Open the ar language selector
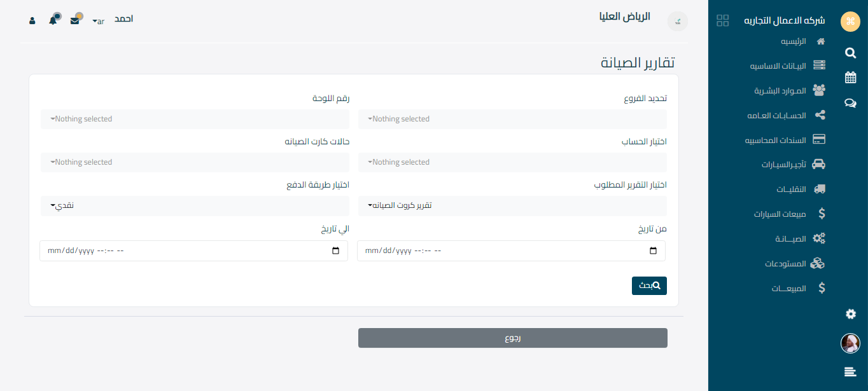Screen dimensions: 868x391 [98, 21]
